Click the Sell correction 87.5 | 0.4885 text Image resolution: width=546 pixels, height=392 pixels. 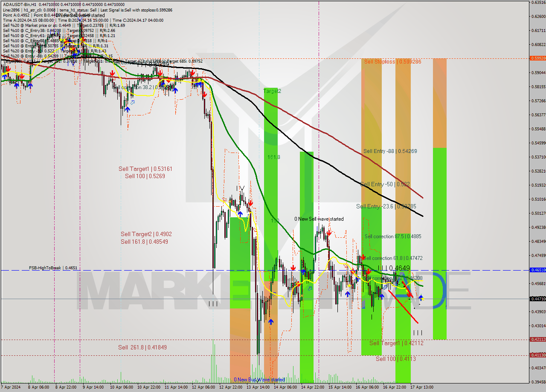tap(393, 236)
